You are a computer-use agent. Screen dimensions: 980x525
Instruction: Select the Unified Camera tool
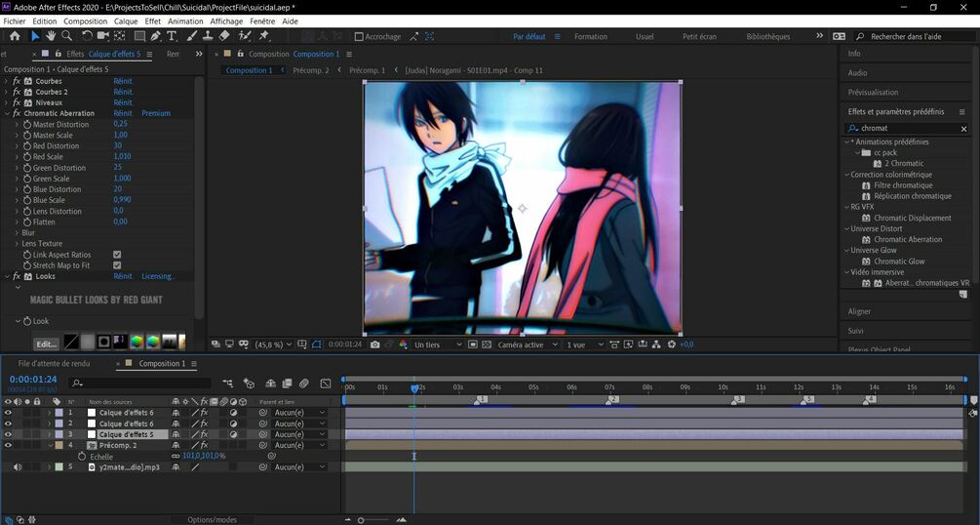[x=103, y=36]
